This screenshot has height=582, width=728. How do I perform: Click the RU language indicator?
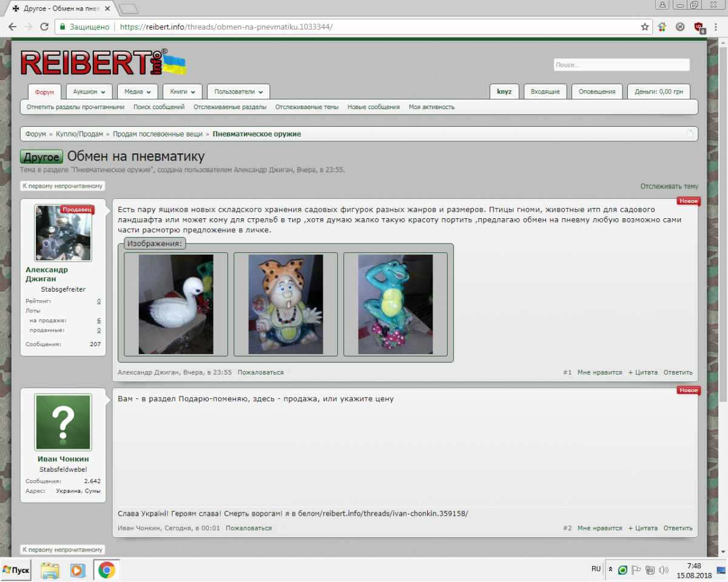tap(596, 569)
